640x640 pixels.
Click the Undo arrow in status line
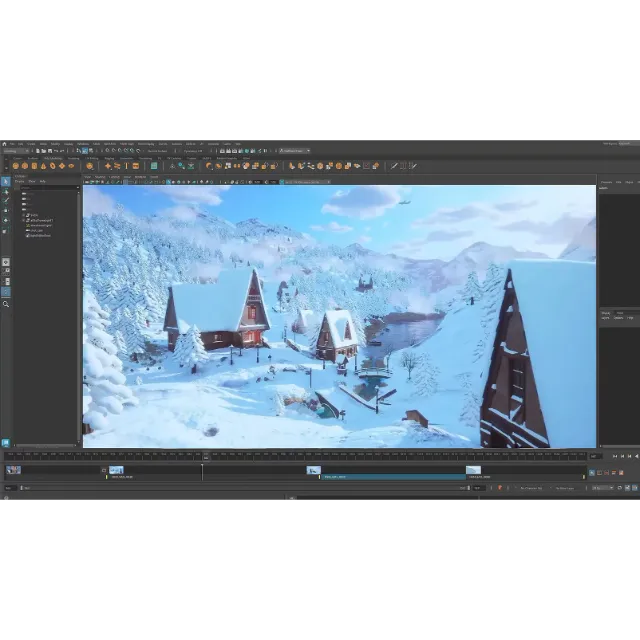click(56, 151)
